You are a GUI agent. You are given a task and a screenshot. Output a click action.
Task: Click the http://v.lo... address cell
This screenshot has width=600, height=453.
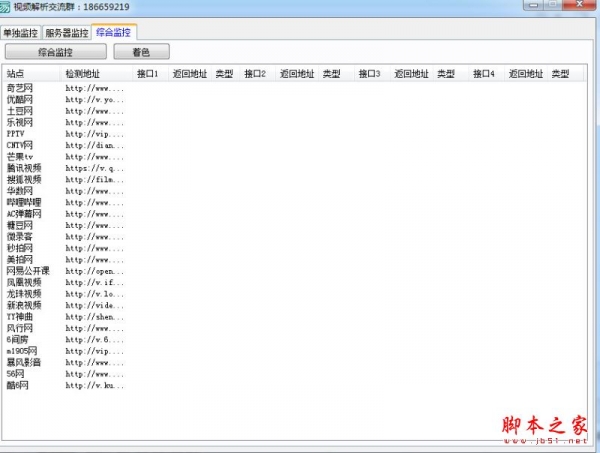[95, 294]
